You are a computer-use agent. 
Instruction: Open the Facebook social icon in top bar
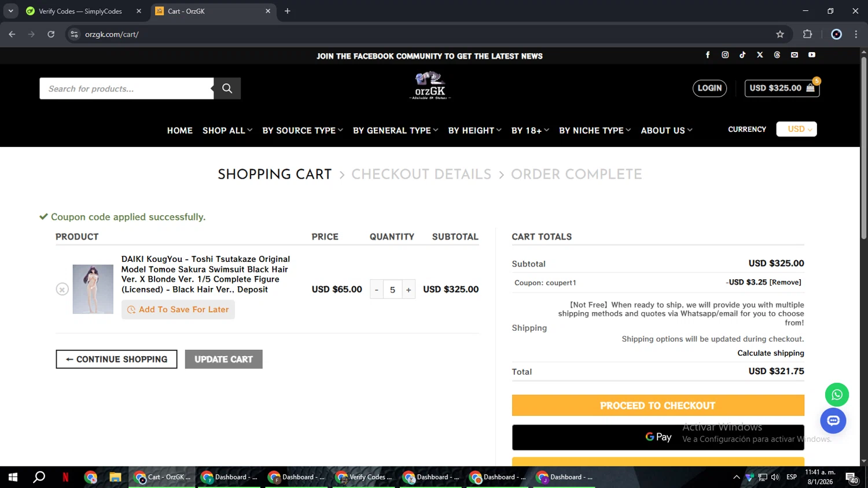707,55
